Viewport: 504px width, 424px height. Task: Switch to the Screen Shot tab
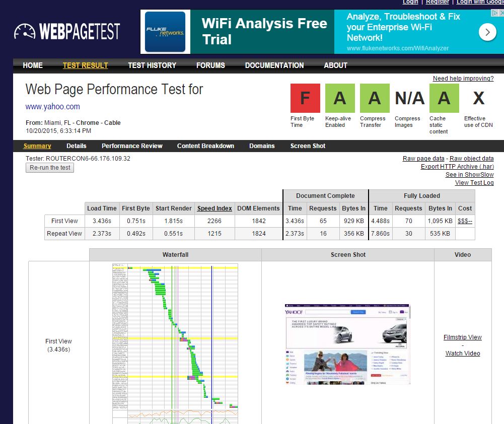(x=308, y=146)
